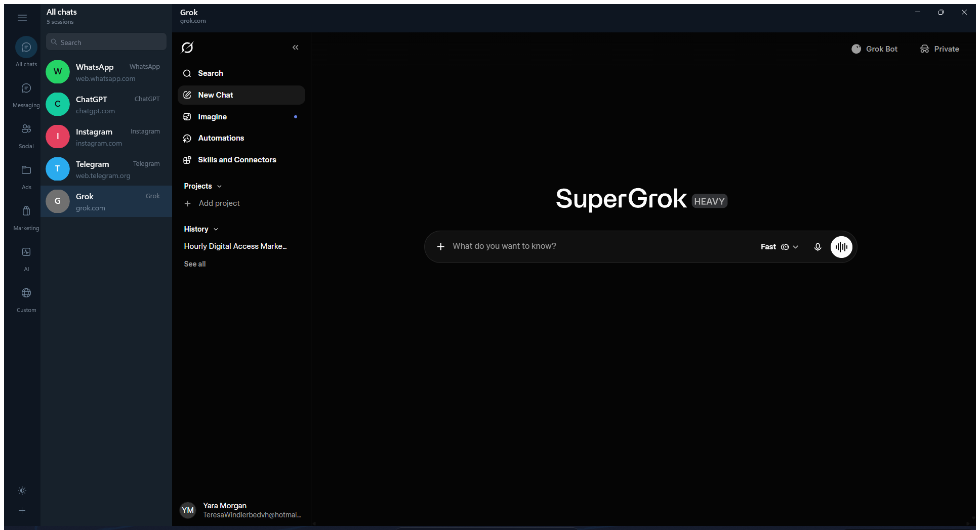Click the microphone dictation icon

click(818, 247)
